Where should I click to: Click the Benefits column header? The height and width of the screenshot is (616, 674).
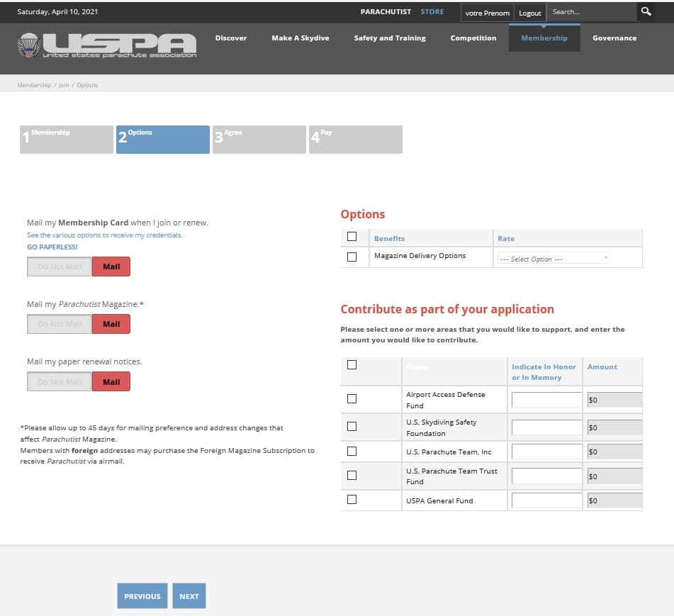point(389,239)
